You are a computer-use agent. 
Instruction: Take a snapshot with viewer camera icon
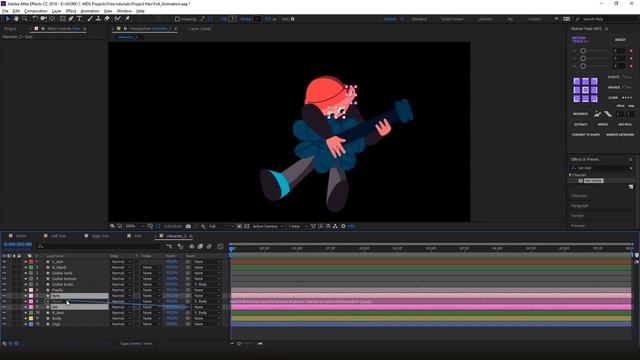click(x=188, y=226)
